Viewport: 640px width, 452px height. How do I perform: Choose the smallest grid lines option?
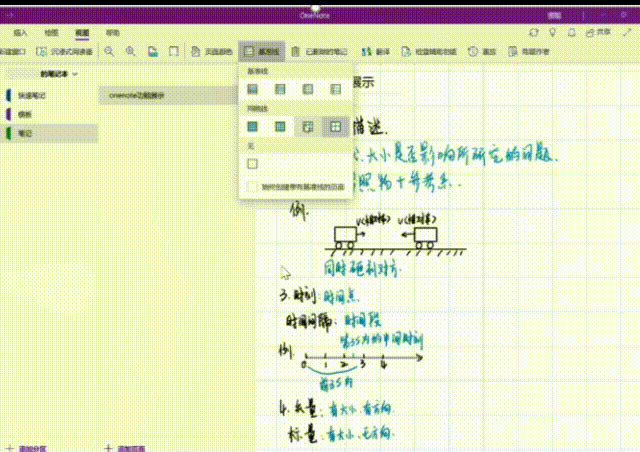tap(253, 127)
